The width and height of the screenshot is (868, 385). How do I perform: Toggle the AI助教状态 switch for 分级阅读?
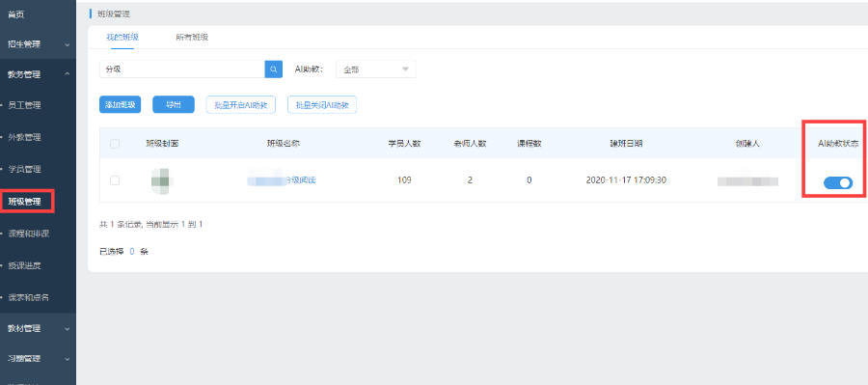(837, 182)
